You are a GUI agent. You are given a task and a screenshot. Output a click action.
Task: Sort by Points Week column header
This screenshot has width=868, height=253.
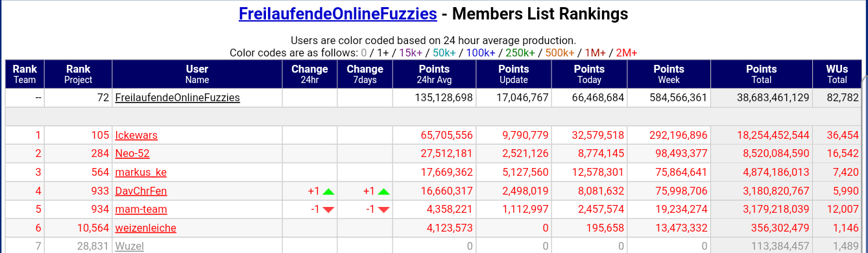pos(669,74)
